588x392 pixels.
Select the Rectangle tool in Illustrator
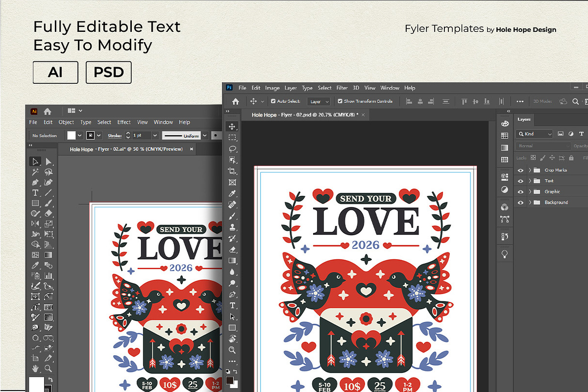[x=35, y=203]
